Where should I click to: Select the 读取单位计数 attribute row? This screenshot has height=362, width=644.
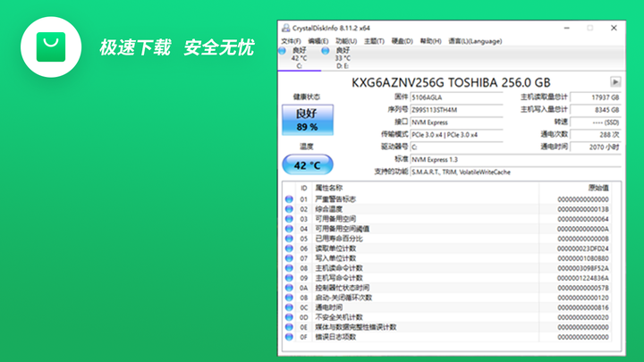click(x=447, y=248)
